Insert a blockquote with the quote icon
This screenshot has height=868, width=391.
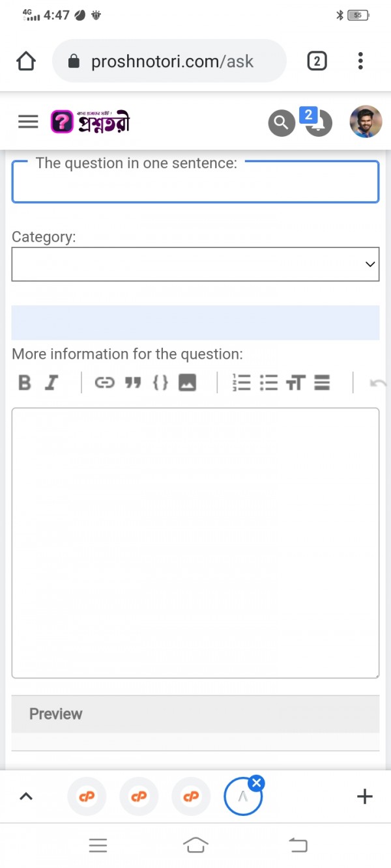pos(133,383)
